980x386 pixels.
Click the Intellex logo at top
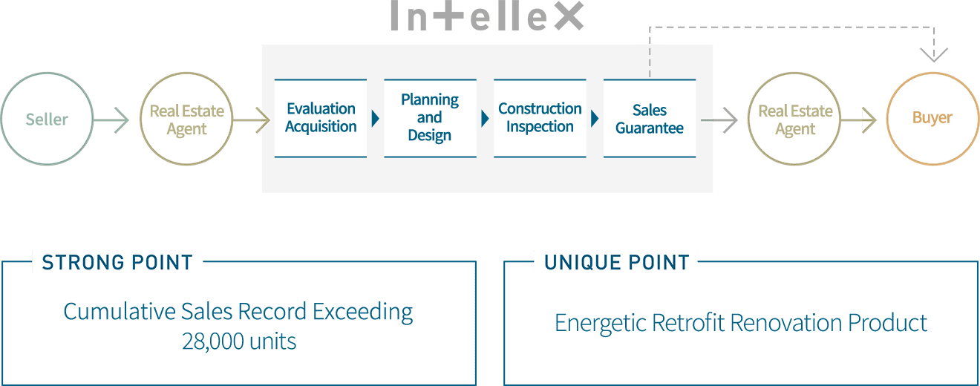coord(487,16)
